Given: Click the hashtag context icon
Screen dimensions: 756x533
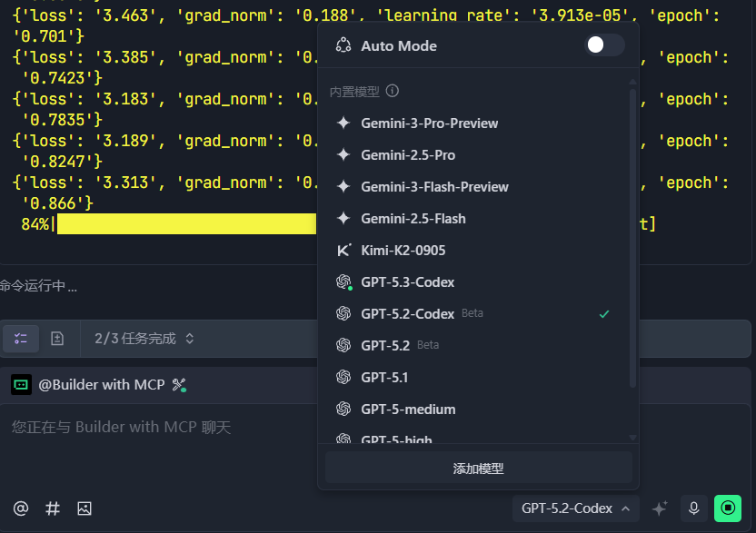Looking at the screenshot, I should click(53, 508).
